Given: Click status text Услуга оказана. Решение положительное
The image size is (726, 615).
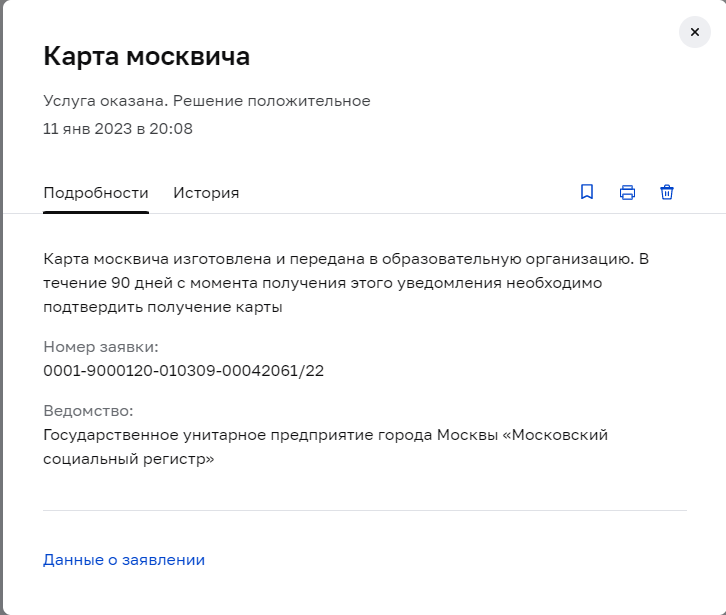Looking at the screenshot, I should 207,101.
